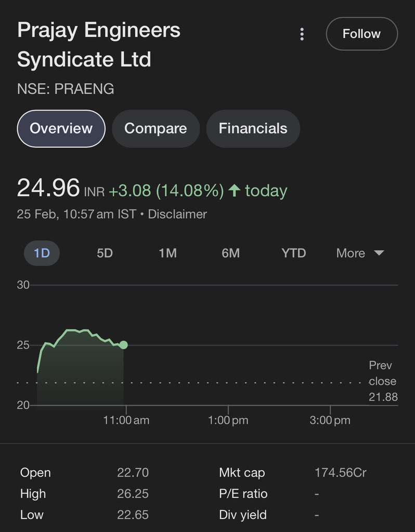Click the 25 Feb, 10:57 am IST timestamp

pos(76,214)
